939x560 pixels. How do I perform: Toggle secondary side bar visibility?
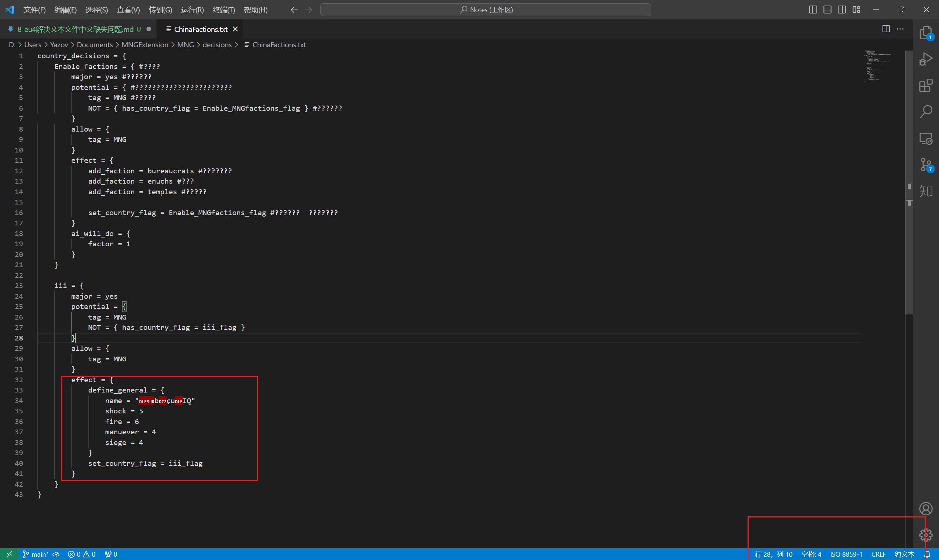point(841,10)
